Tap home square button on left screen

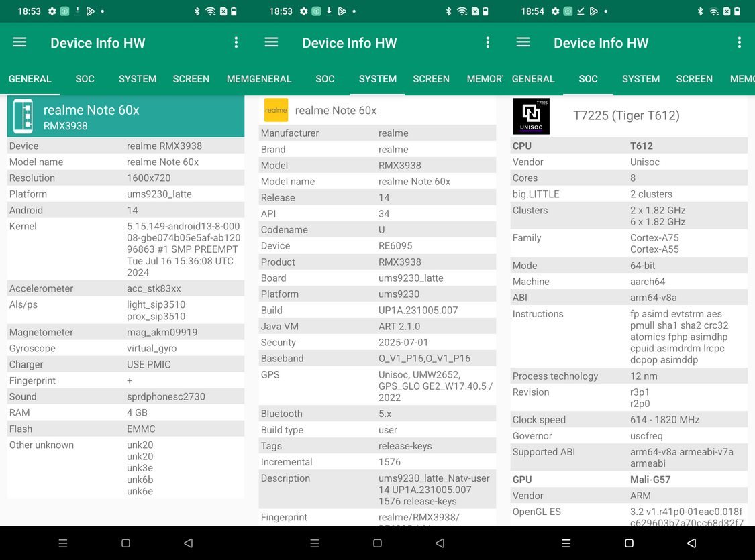[x=125, y=543]
